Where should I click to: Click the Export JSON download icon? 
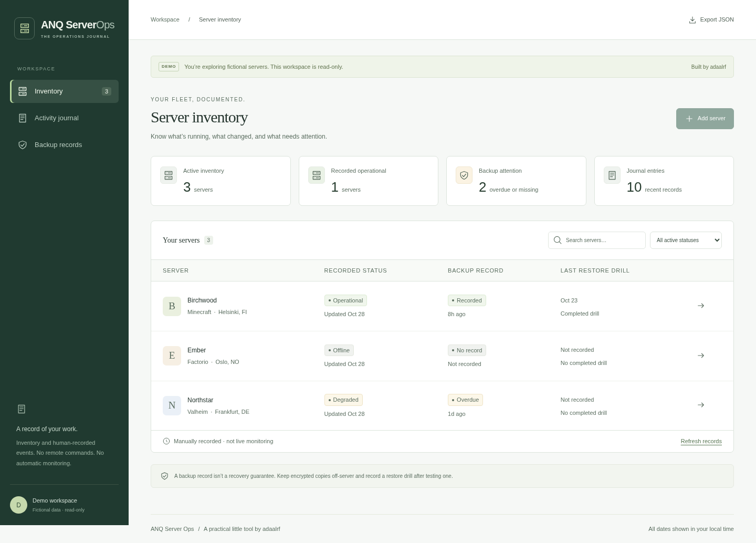pos(692,20)
